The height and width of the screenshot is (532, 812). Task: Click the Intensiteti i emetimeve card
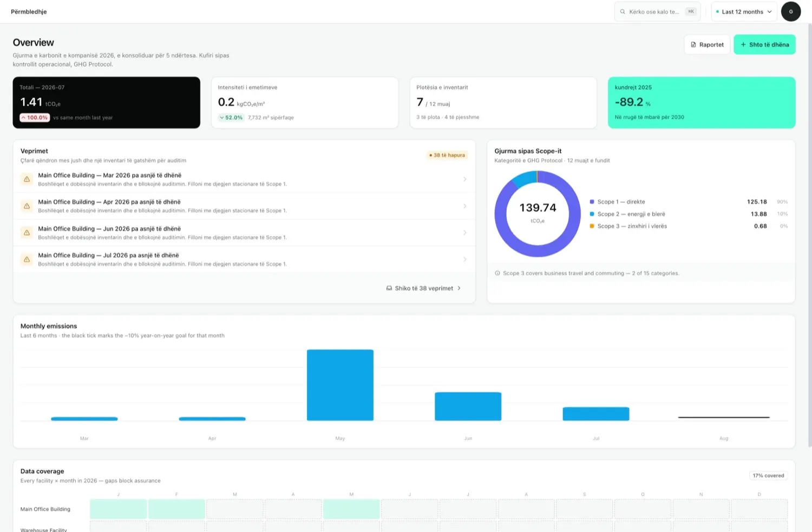[305, 102]
